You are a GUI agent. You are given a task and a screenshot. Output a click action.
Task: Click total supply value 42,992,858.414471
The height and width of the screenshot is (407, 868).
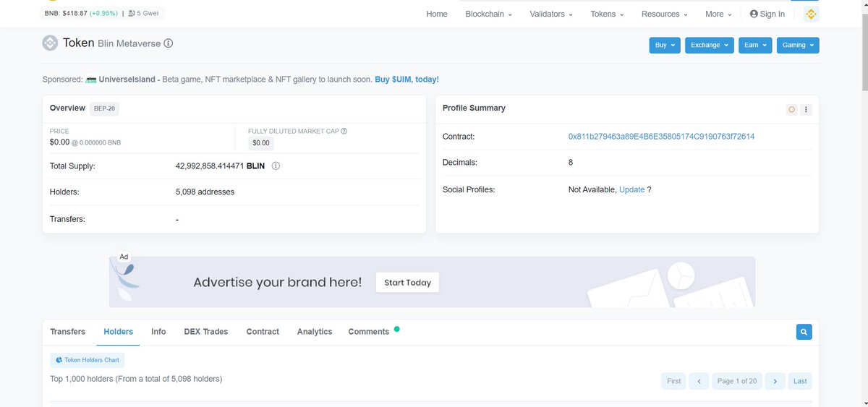click(210, 166)
